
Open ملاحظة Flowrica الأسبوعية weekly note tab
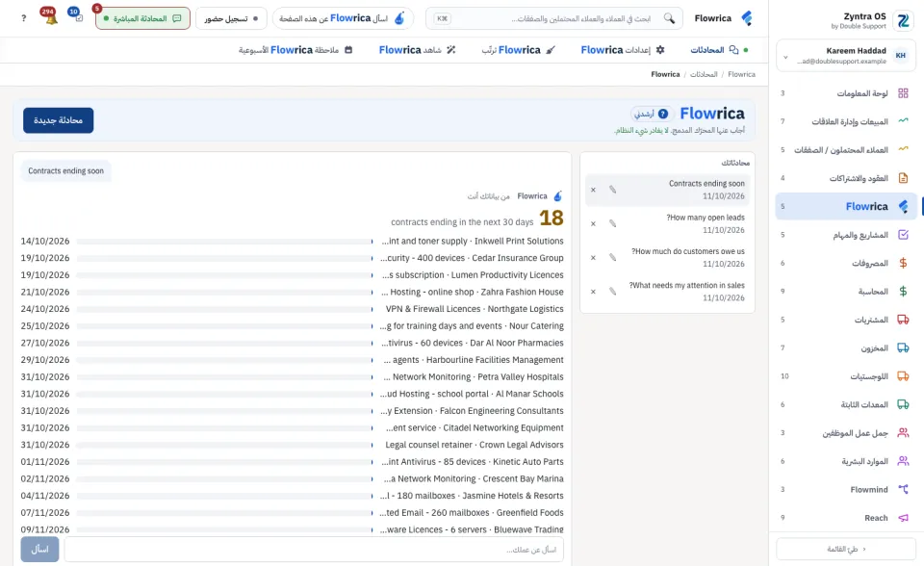(x=295, y=50)
